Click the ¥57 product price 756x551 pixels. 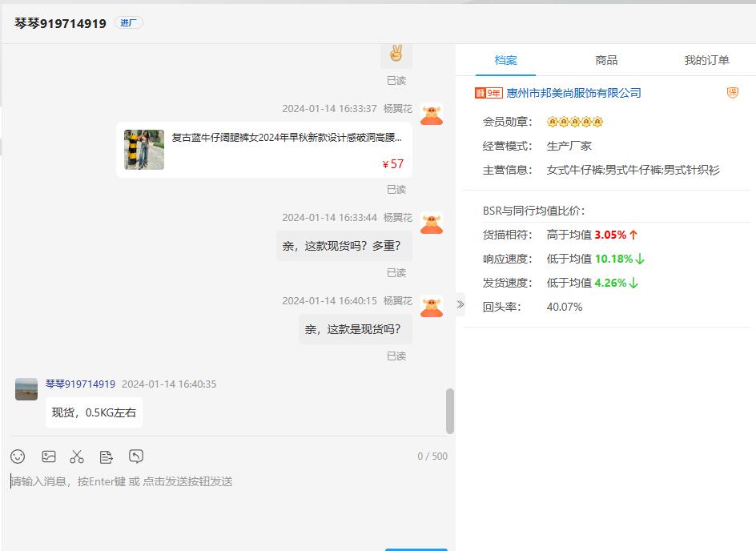(x=393, y=164)
